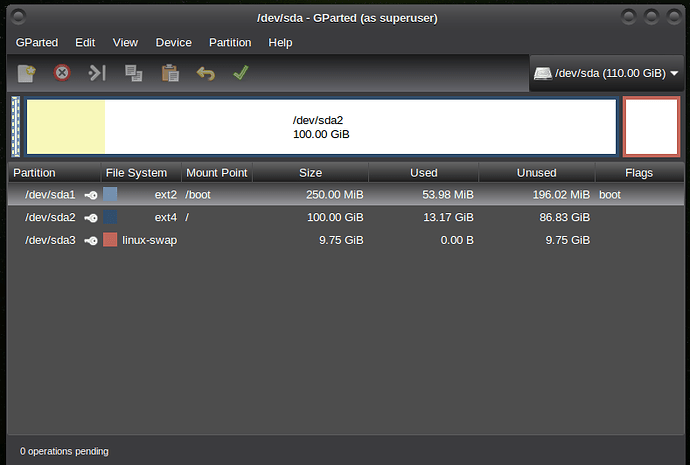Screen dimensions: 690x465
Task: Click the Copy partition toolbar icon
Action: click(133, 73)
